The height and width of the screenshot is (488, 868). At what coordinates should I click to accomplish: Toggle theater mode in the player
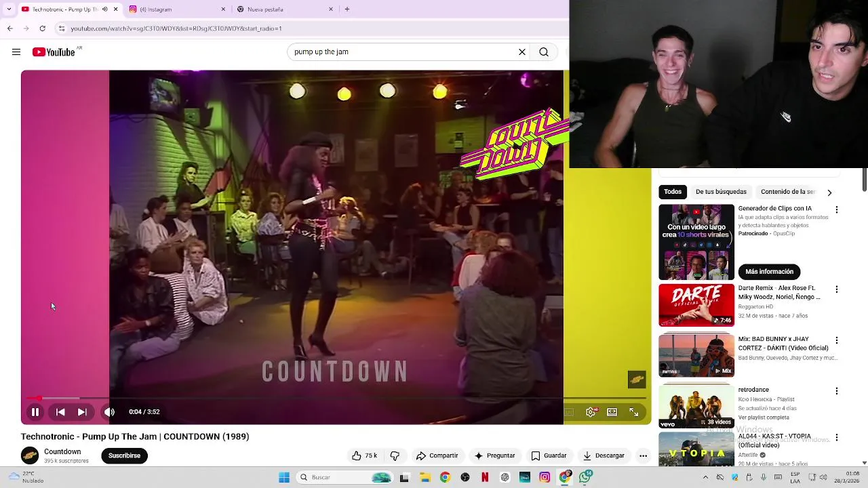coord(612,411)
